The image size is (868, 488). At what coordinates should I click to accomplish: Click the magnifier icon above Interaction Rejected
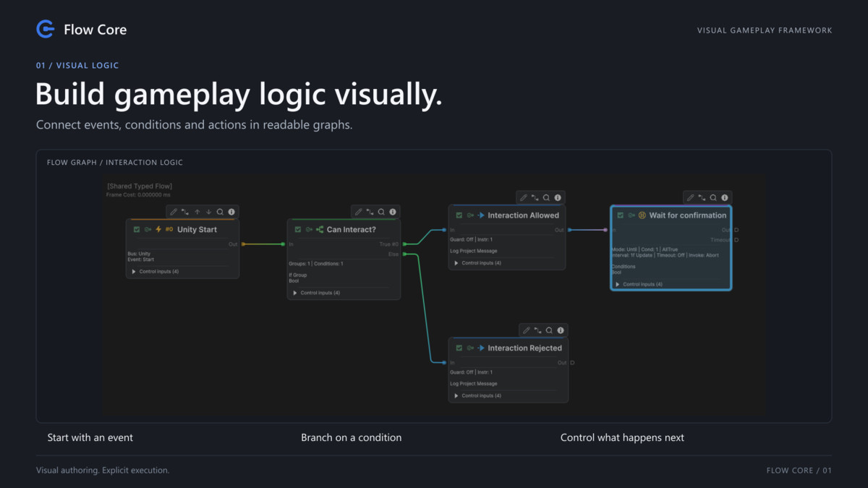[549, 330]
